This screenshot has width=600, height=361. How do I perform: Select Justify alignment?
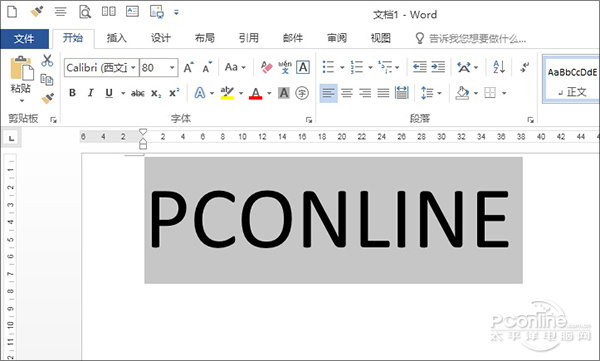pyautogui.click(x=383, y=93)
